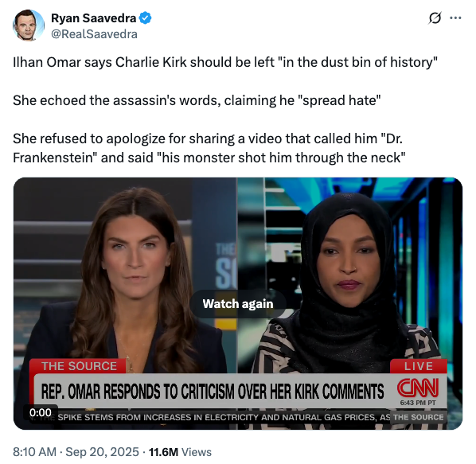Click the 6:43 PM PT clock in video
This screenshot has width=476, height=464.
pyautogui.click(x=418, y=403)
